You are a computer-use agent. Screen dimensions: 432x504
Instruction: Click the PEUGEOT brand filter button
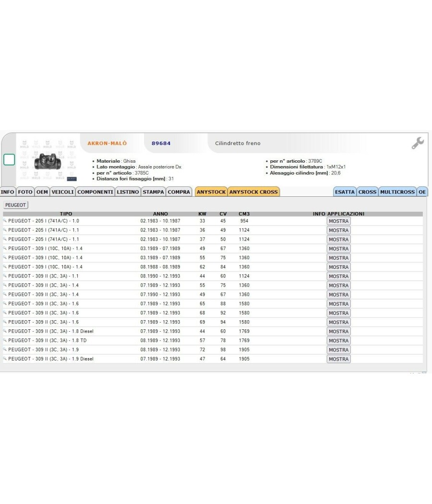pyautogui.click(x=15, y=205)
